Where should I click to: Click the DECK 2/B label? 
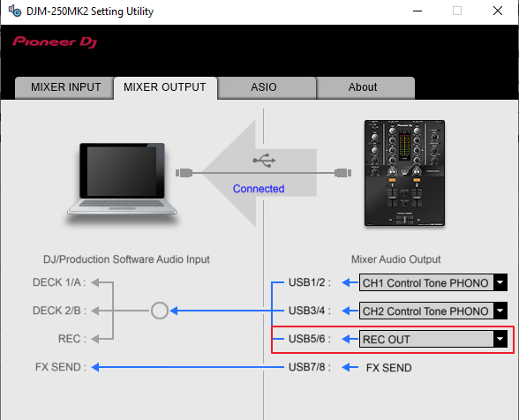59,311
